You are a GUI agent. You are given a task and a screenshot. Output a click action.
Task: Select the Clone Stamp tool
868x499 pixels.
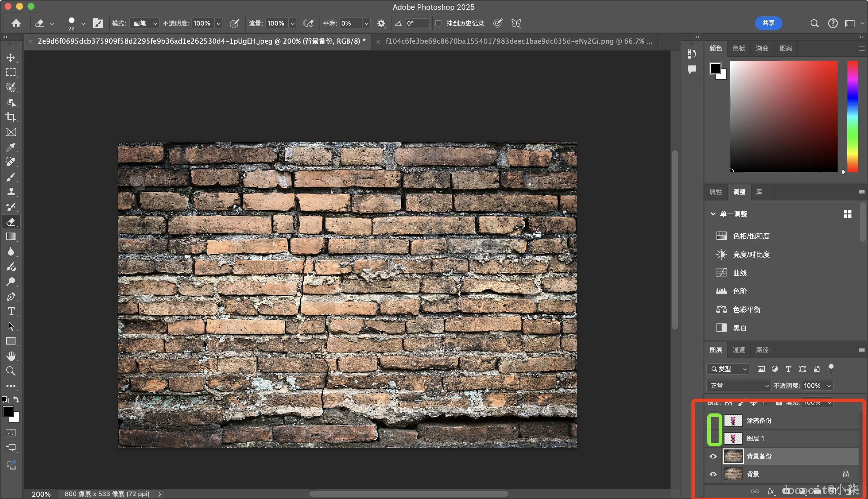click(x=11, y=192)
